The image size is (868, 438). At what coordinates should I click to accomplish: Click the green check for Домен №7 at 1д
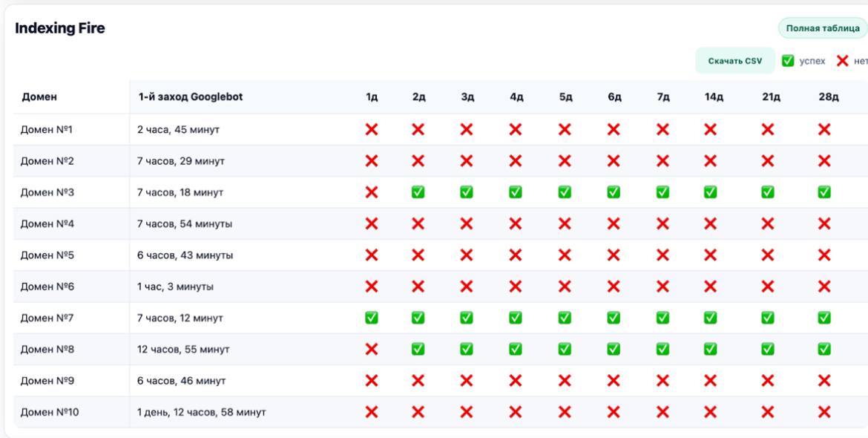pos(372,318)
